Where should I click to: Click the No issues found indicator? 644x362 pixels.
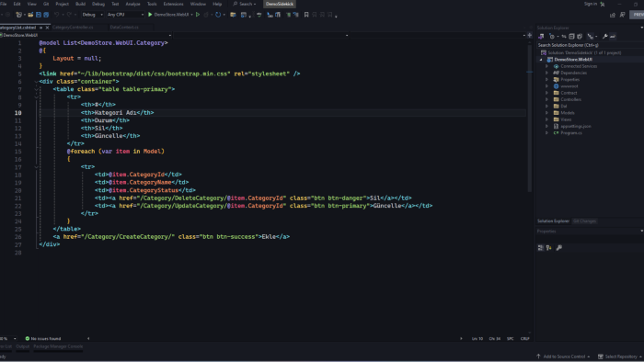43,339
